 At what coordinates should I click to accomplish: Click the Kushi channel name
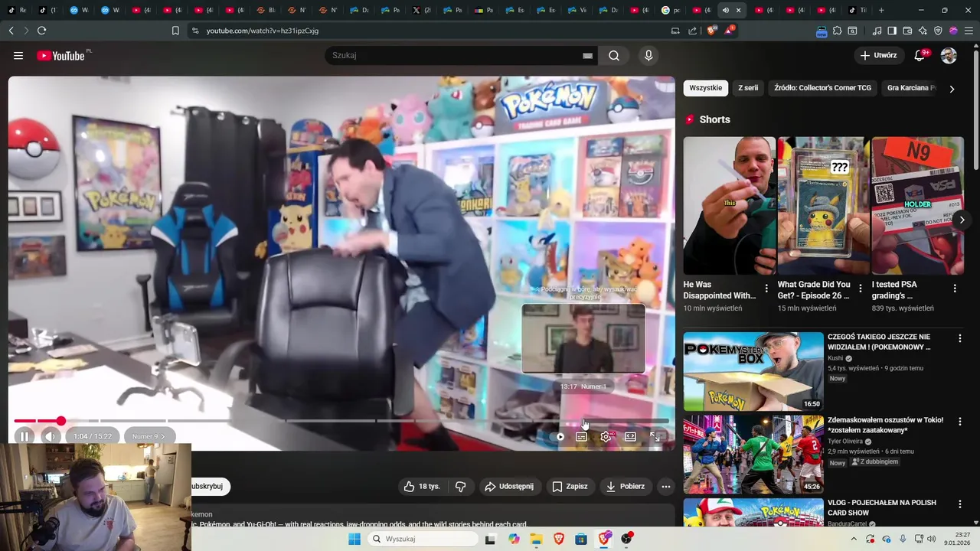pyautogui.click(x=835, y=358)
